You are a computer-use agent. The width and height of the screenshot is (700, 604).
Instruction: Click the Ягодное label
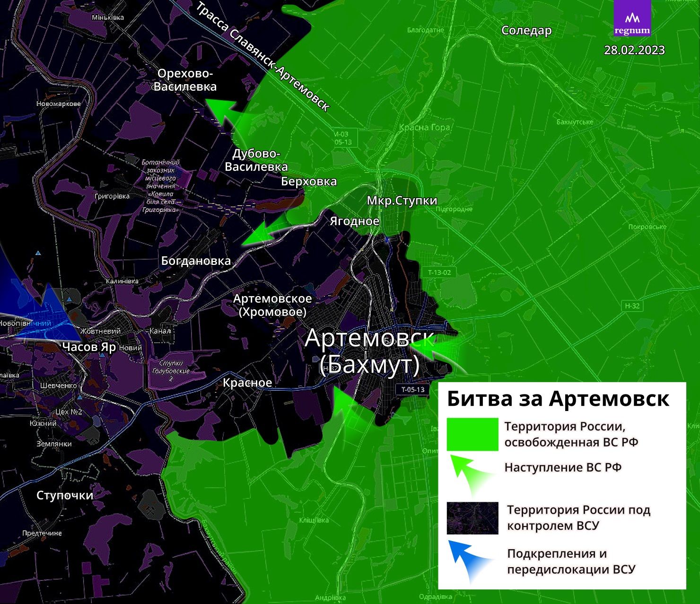point(354,221)
